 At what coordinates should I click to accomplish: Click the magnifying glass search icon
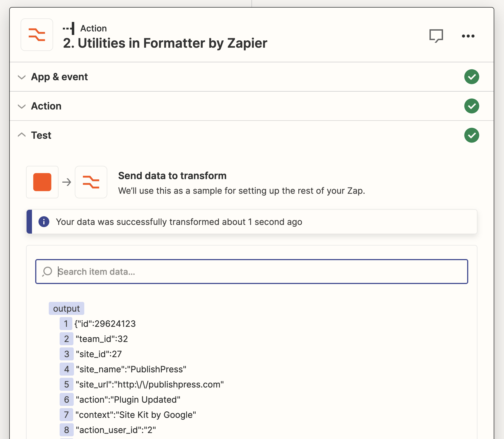[x=47, y=271]
